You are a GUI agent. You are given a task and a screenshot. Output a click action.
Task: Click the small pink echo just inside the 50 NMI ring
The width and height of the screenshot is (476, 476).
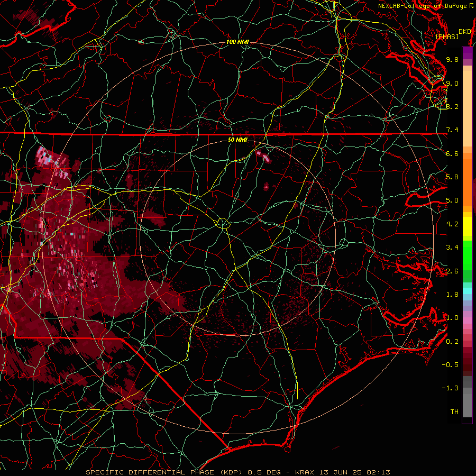coord(263,155)
